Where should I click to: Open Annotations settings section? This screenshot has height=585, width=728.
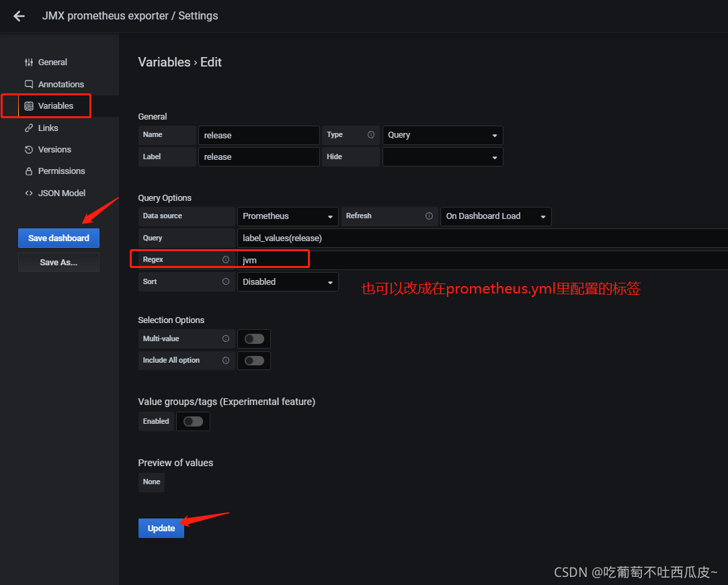coord(60,84)
